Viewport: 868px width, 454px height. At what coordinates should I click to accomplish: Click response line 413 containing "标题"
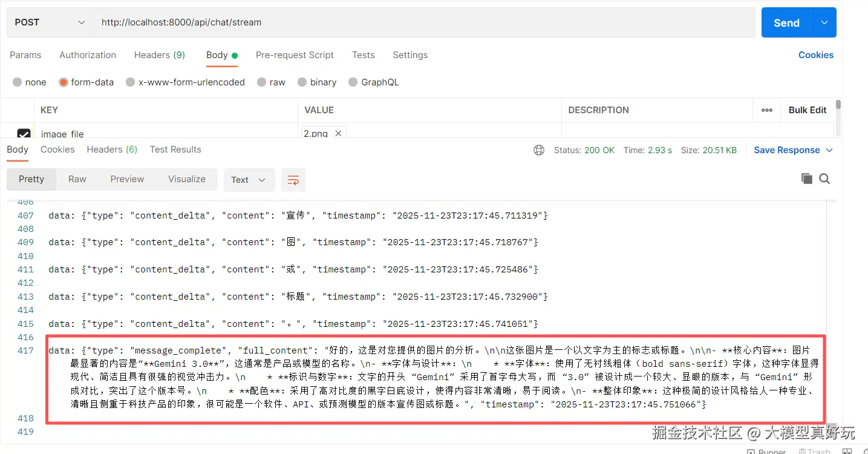(298, 297)
